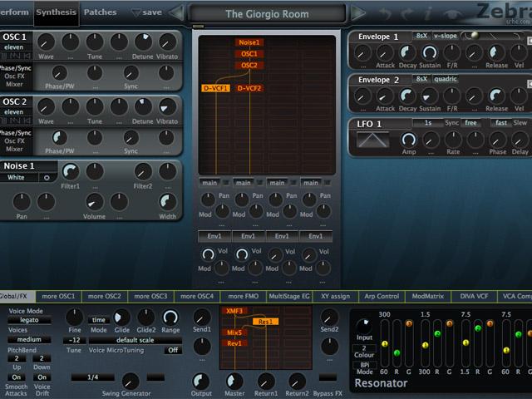The width and height of the screenshot is (532, 399).
Task: Click the Res1 block in FX grid
Action: tap(266, 322)
